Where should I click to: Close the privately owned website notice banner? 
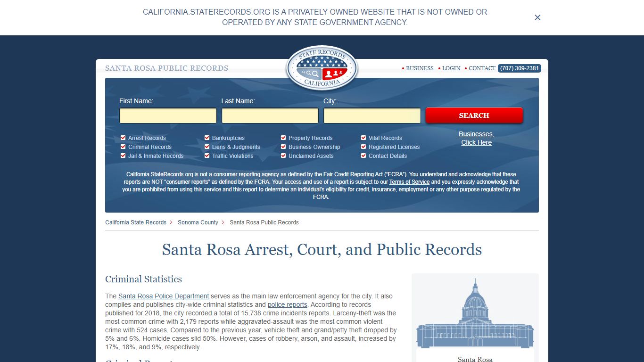coord(537,17)
